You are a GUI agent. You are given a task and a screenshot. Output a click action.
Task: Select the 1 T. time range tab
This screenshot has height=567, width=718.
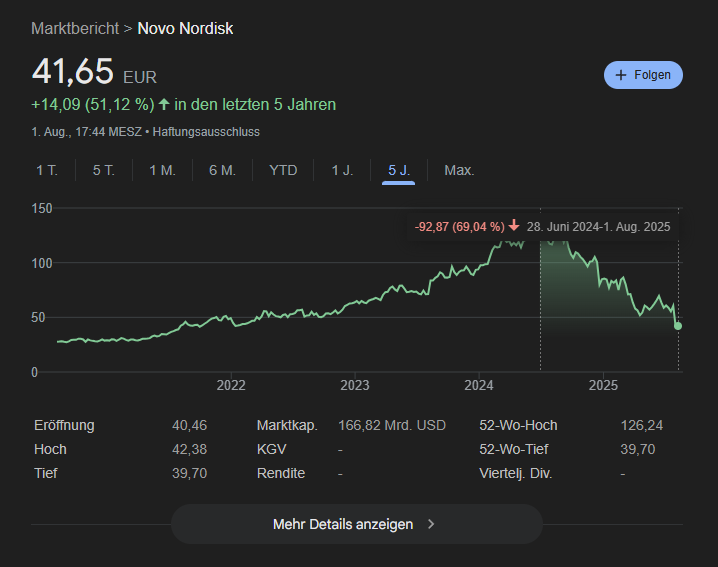[47, 170]
